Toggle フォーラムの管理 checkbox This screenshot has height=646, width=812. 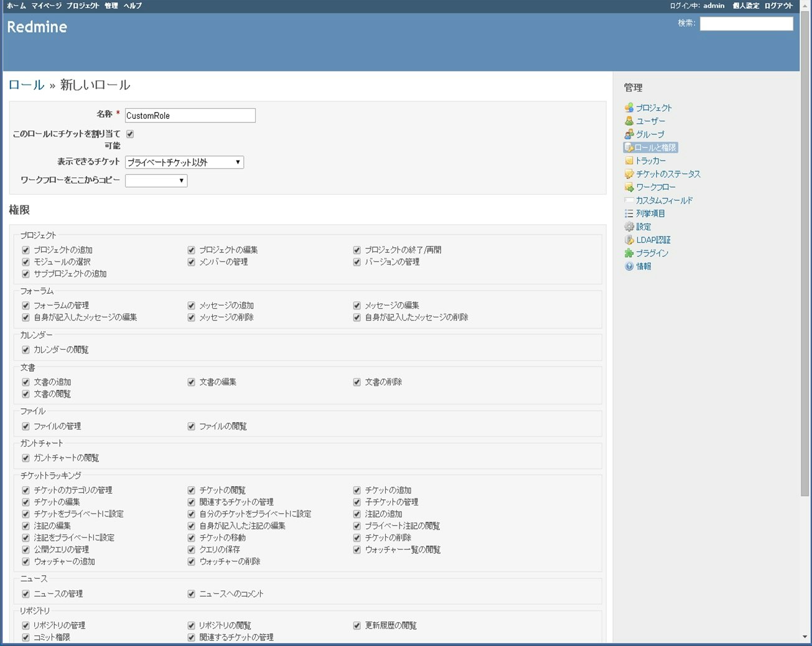tap(26, 306)
